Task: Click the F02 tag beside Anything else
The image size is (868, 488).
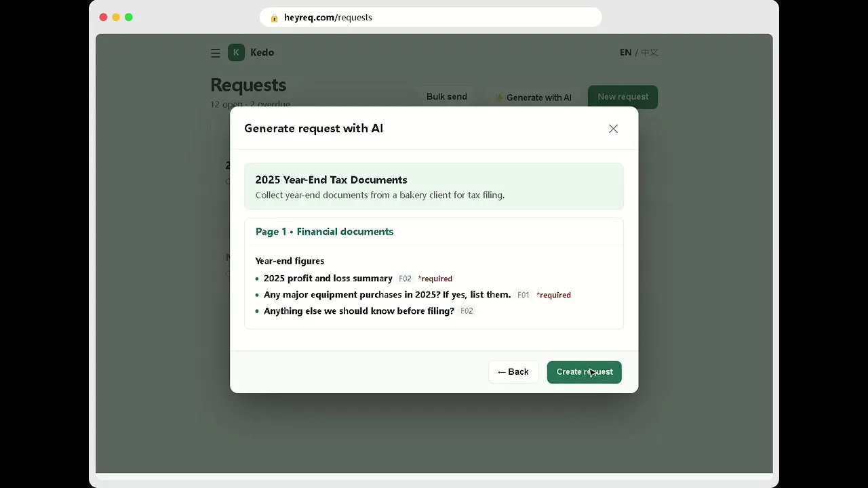Action: coord(467,312)
